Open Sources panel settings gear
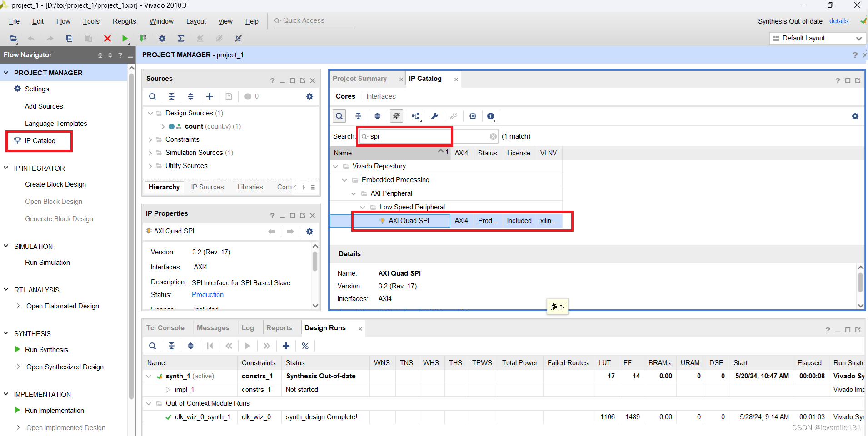 pyautogui.click(x=309, y=96)
